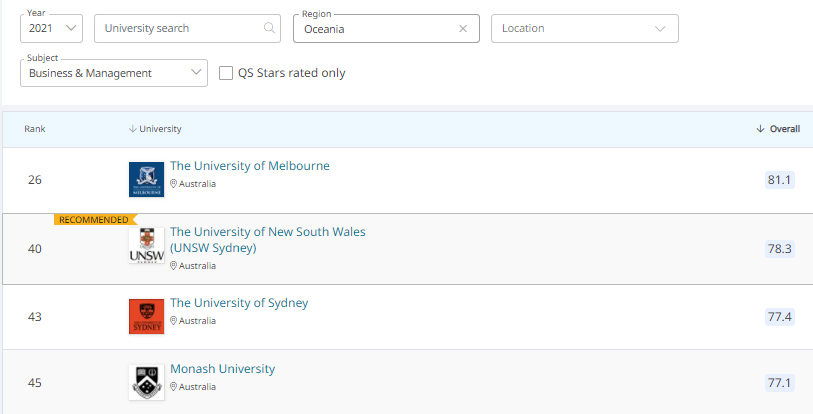Open The University of New South Wales link
The width and height of the screenshot is (813, 414).
coord(267,232)
